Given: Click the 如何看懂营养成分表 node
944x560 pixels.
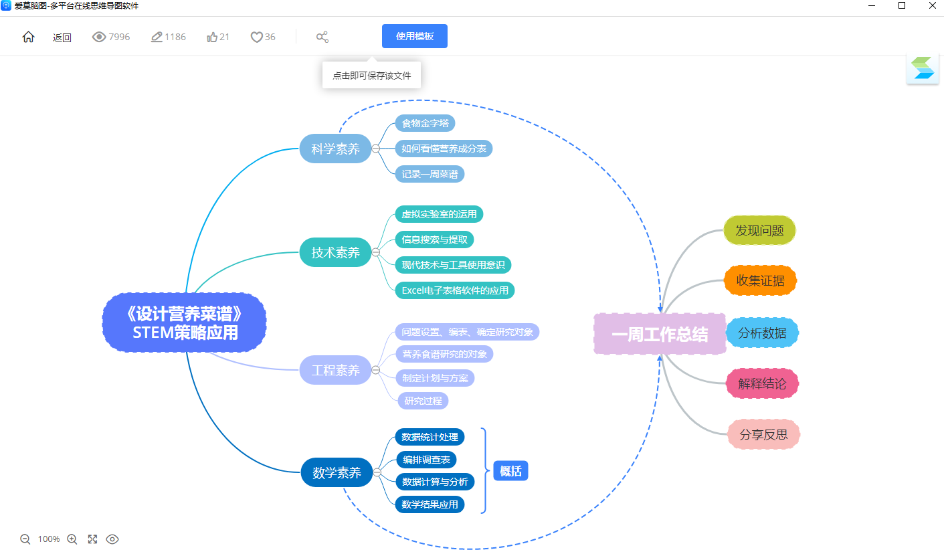Looking at the screenshot, I should tap(444, 149).
